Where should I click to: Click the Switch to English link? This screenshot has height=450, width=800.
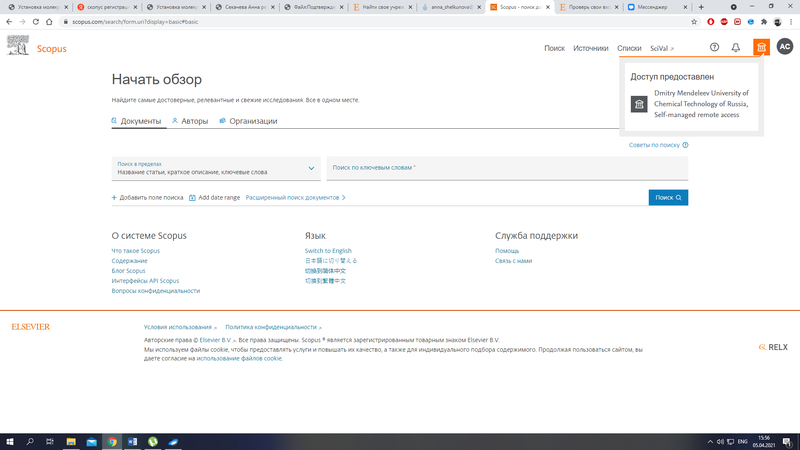click(x=328, y=251)
